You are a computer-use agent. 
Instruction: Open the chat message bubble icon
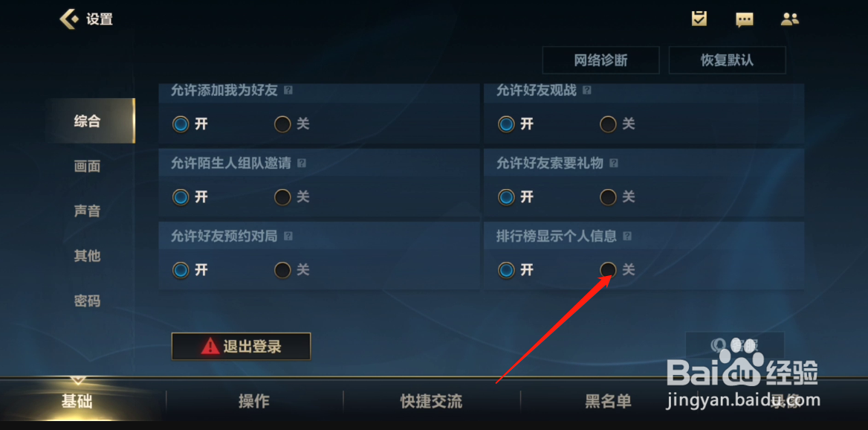[x=745, y=19]
